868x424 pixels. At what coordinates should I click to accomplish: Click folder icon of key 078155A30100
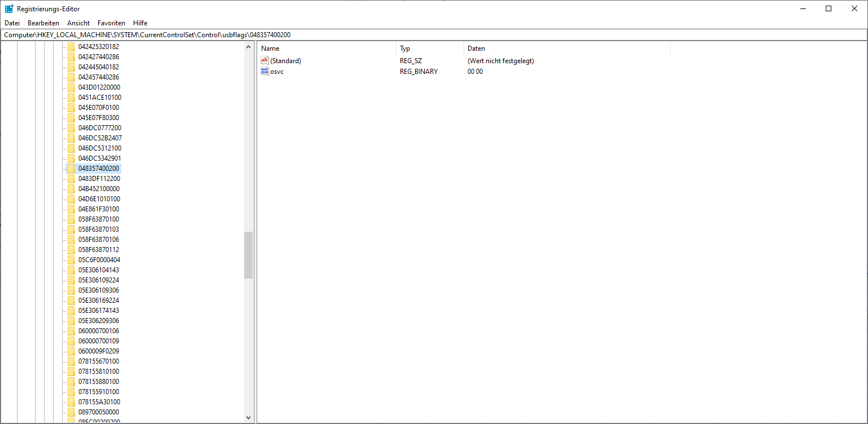tap(71, 402)
